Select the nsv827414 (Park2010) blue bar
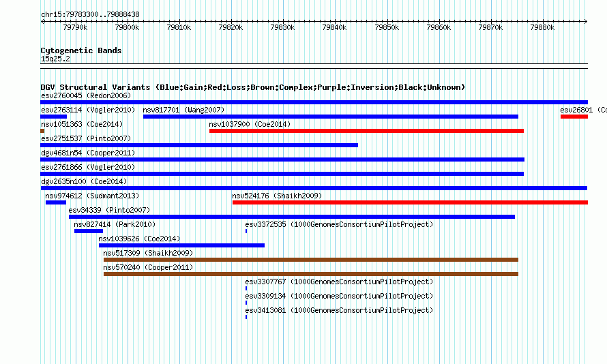Image resolution: width=607 pixels, height=364 pixels. click(x=89, y=231)
